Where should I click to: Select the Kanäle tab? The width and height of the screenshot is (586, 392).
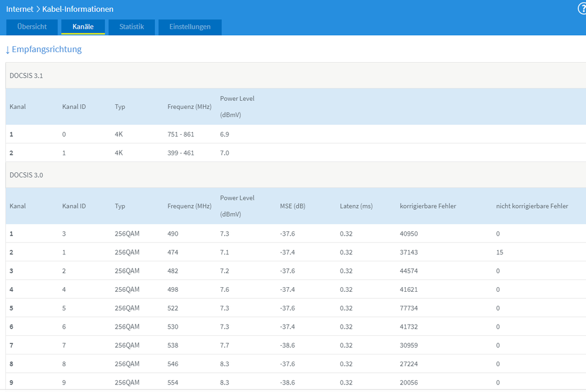point(83,27)
